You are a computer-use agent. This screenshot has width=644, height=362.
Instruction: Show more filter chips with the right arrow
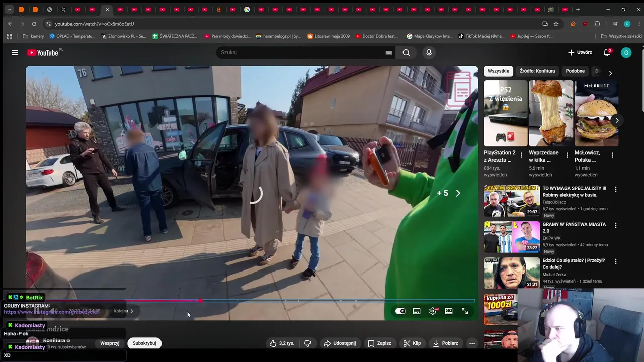pyautogui.click(x=610, y=73)
